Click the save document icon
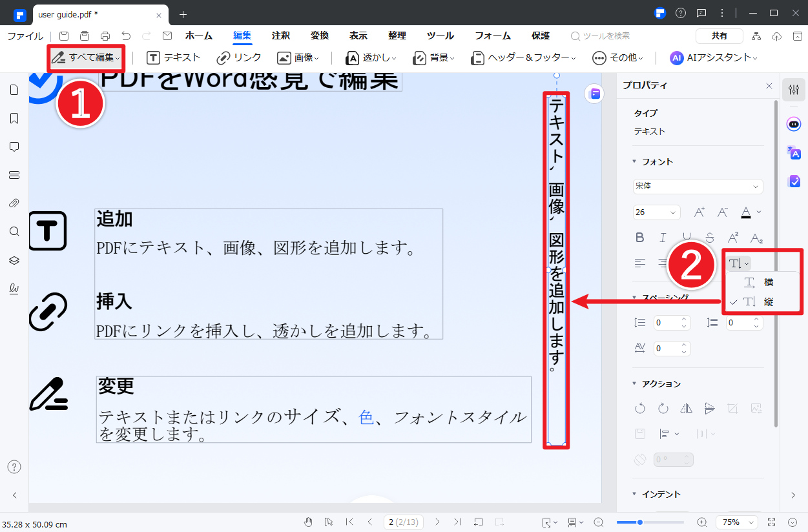The image size is (808, 532). pos(64,36)
